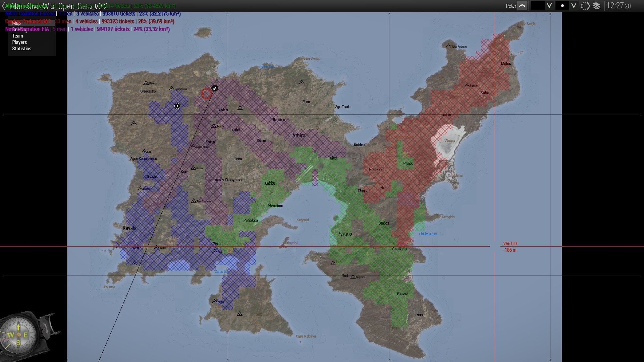Click the Rodopoli town label
The width and height of the screenshot is (644, 362).
click(x=376, y=170)
